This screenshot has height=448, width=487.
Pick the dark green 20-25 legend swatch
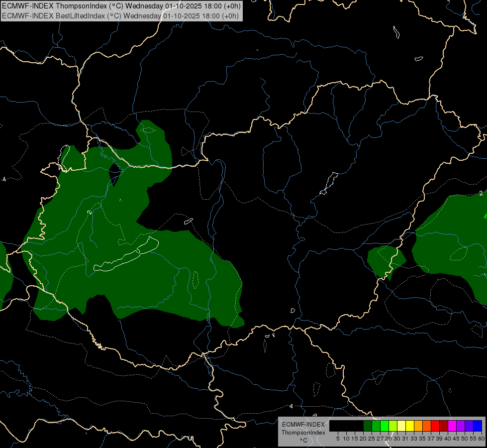368,426
